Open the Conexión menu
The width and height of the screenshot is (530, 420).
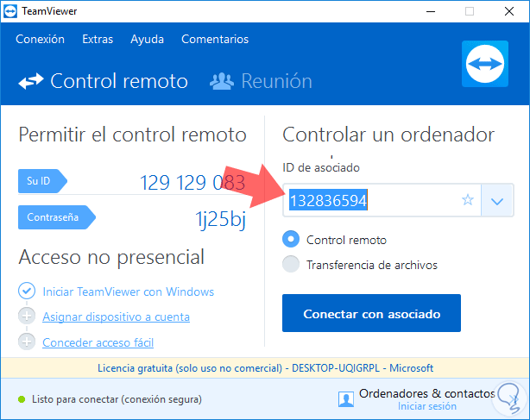pyautogui.click(x=40, y=39)
